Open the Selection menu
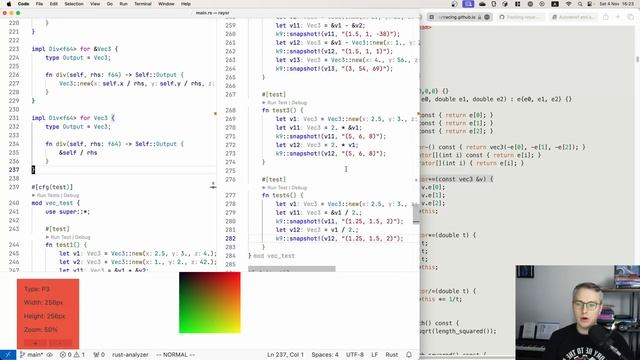 tap(74, 4)
